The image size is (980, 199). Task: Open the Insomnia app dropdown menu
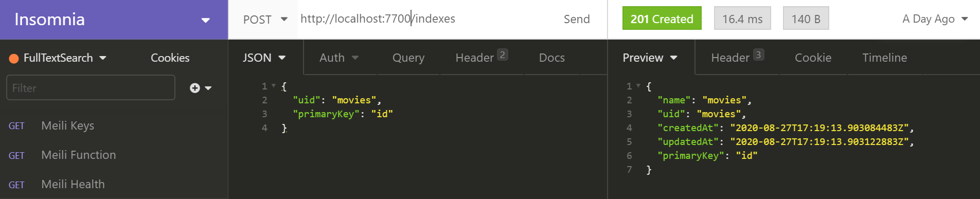(x=205, y=20)
